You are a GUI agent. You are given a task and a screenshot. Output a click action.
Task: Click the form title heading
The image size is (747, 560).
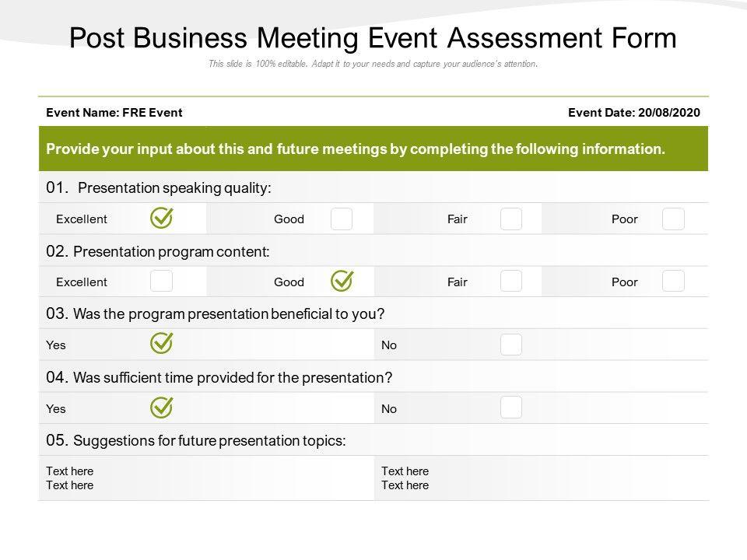point(373,38)
